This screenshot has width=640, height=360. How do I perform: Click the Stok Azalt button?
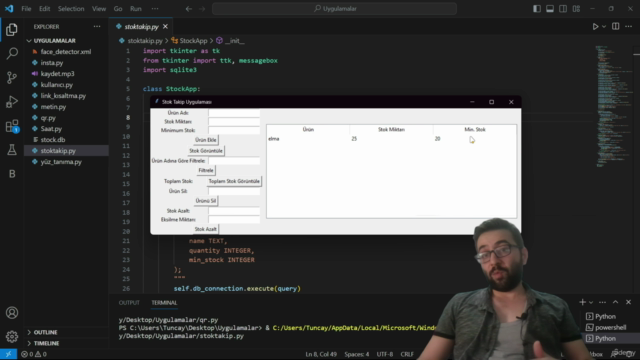click(x=206, y=229)
